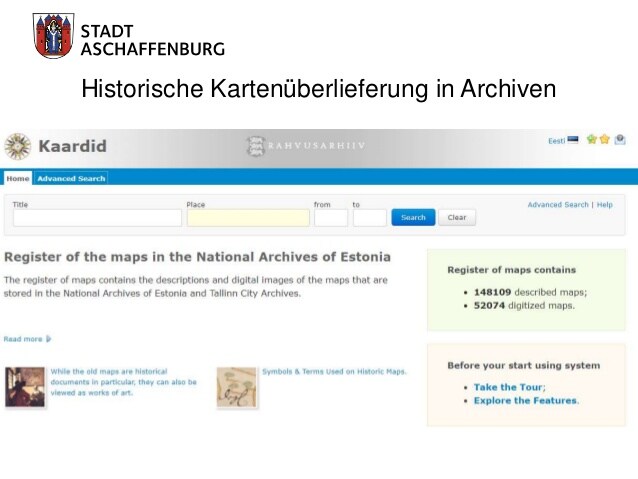
Task: Click the Rahvusarhiiv emblem logo
Action: [x=256, y=147]
